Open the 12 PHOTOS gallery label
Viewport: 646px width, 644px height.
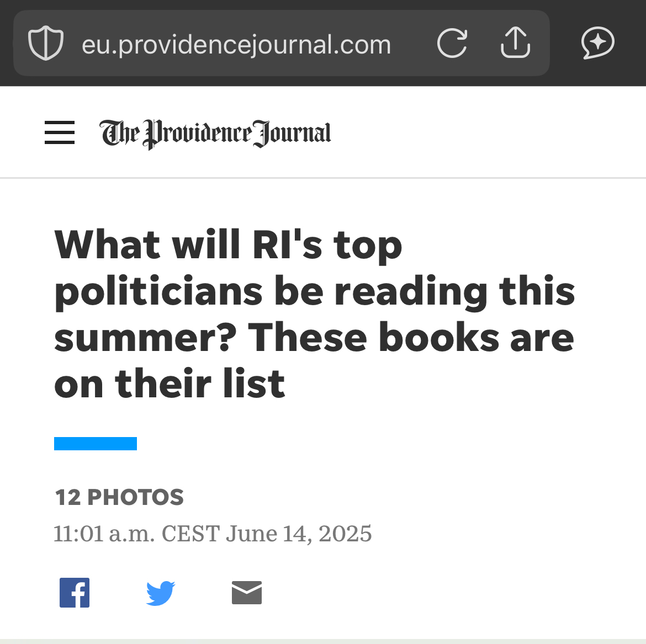(119, 497)
